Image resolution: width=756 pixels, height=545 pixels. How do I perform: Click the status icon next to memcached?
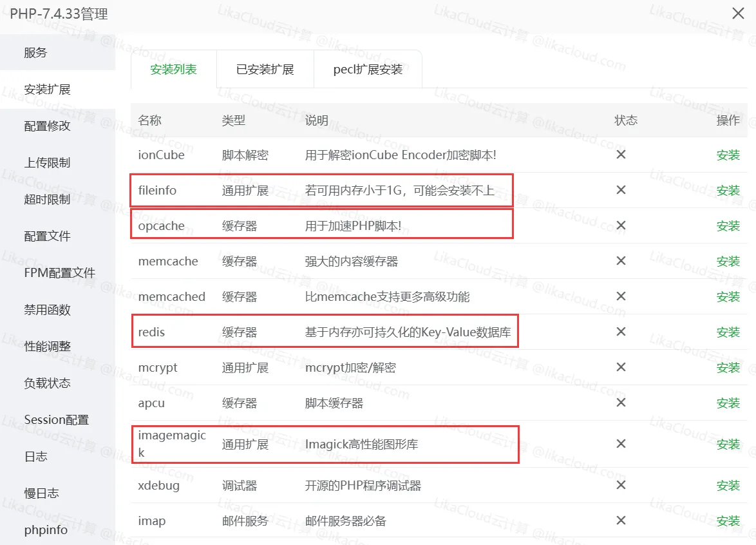pyautogui.click(x=620, y=296)
